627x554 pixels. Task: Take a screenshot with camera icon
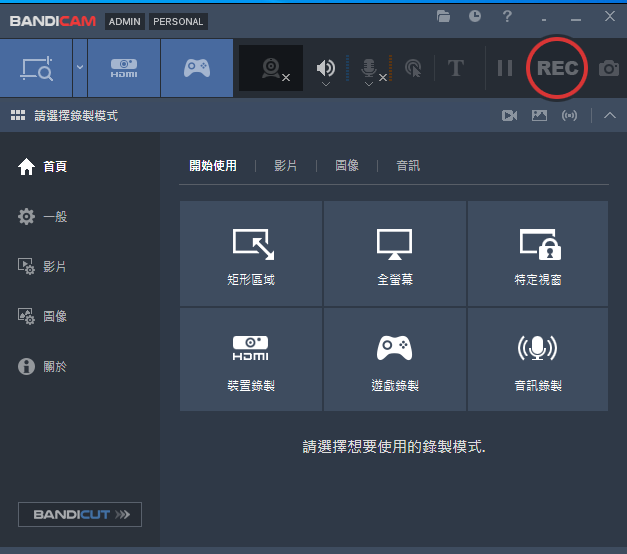point(609,68)
